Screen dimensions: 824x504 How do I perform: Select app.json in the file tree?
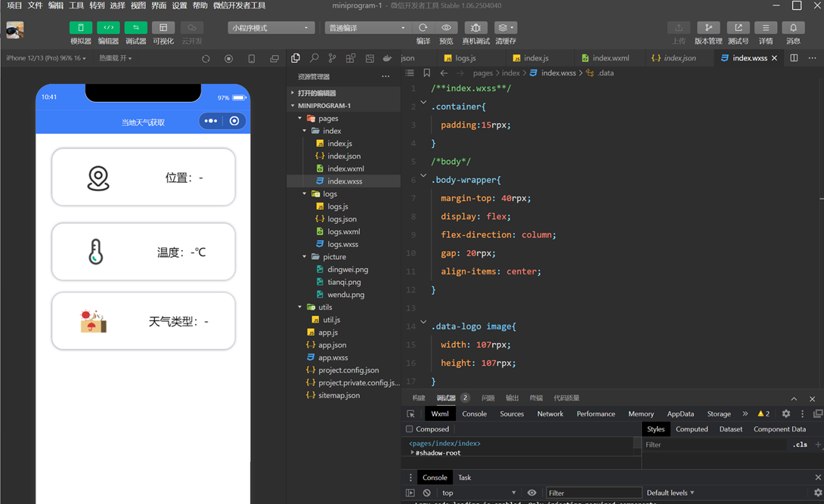(x=332, y=345)
